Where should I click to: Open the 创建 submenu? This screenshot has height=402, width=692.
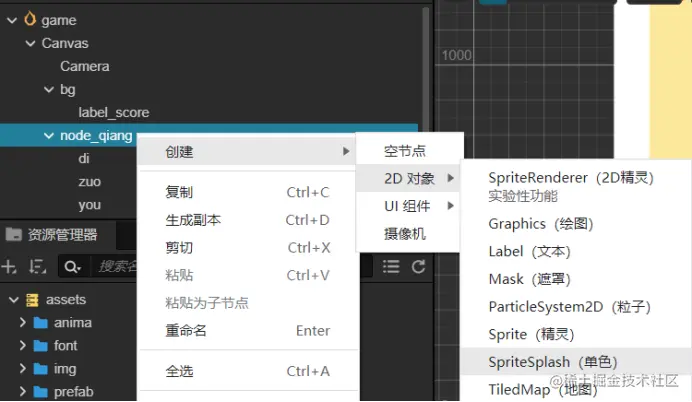[246, 152]
